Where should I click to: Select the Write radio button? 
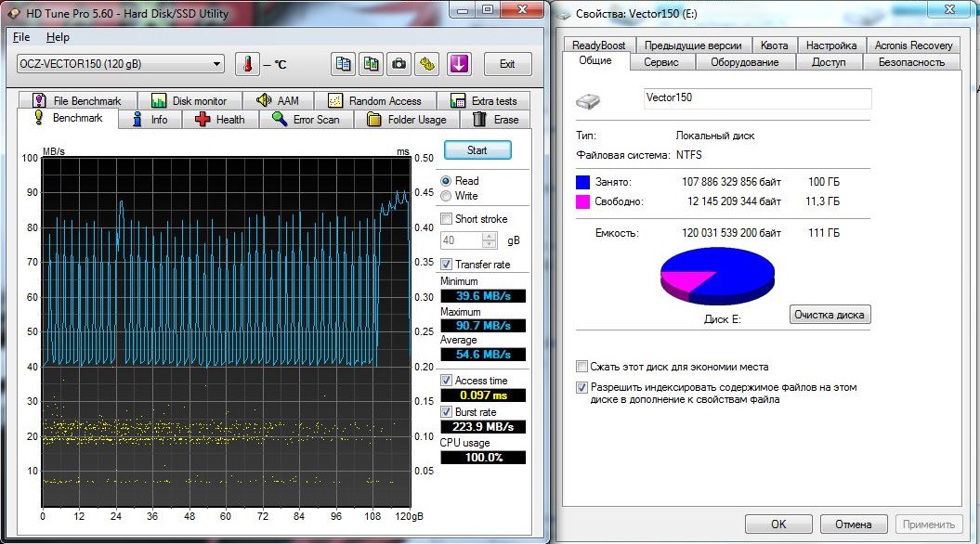(447, 196)
